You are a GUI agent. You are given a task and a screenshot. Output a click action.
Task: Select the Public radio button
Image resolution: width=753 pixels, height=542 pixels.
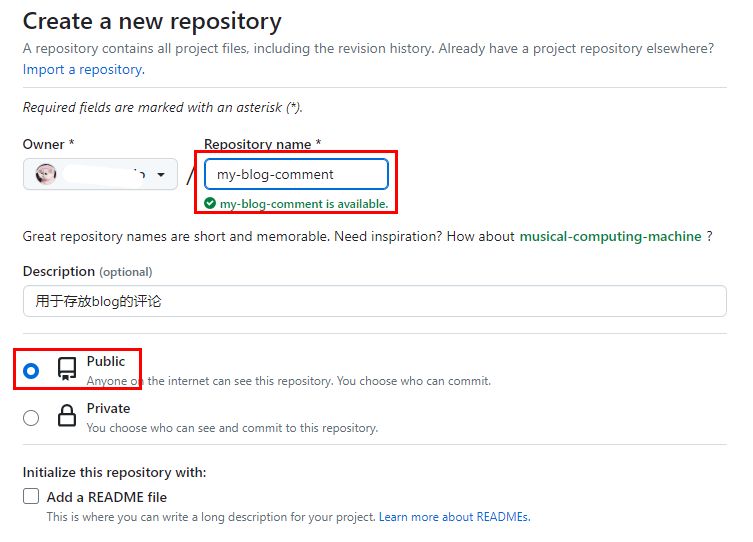coord(31,371)
